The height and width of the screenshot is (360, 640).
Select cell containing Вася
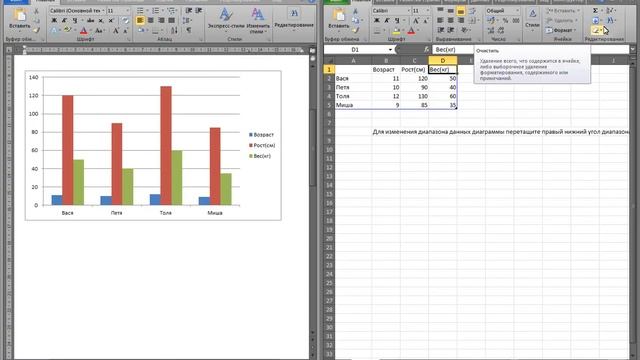[353, 78]
